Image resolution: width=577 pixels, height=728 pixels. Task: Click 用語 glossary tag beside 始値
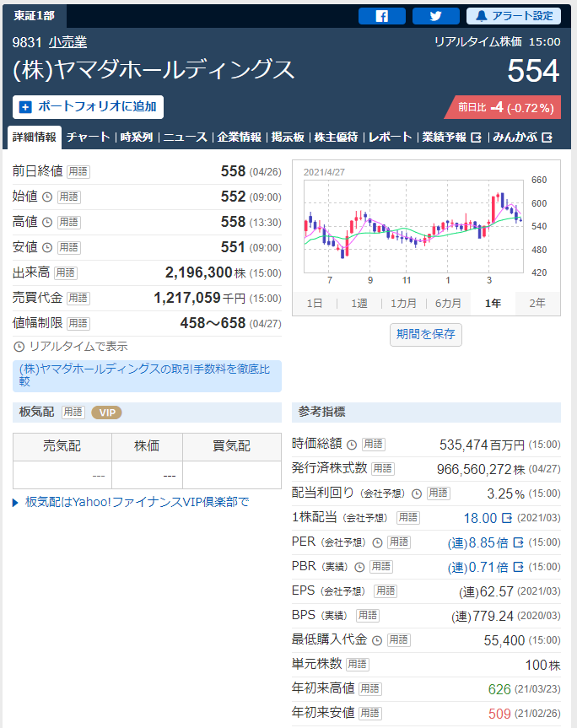click(x=69, y=197)
